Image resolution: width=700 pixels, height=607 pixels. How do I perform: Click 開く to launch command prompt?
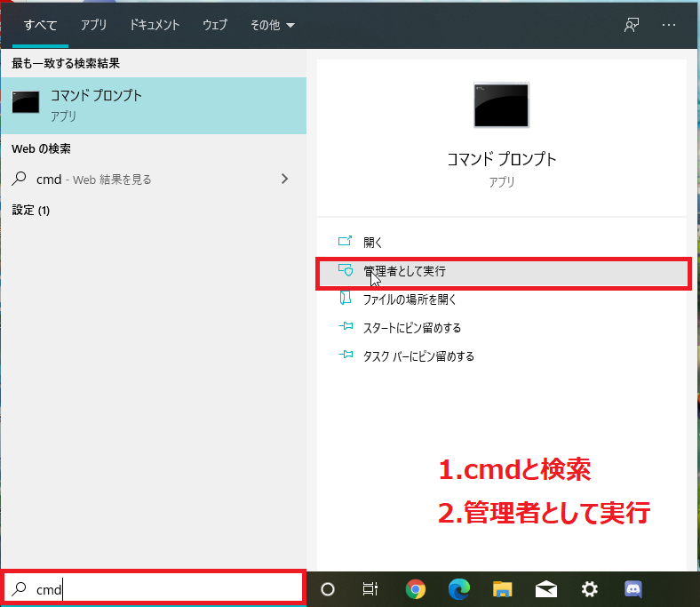tap(502, 242)
